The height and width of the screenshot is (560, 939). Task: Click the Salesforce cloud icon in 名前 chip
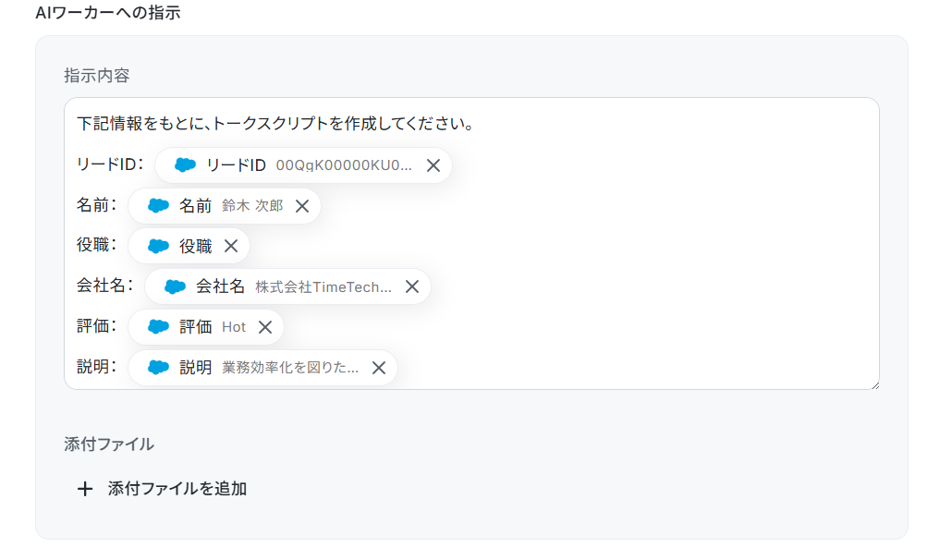click(158, 205)
